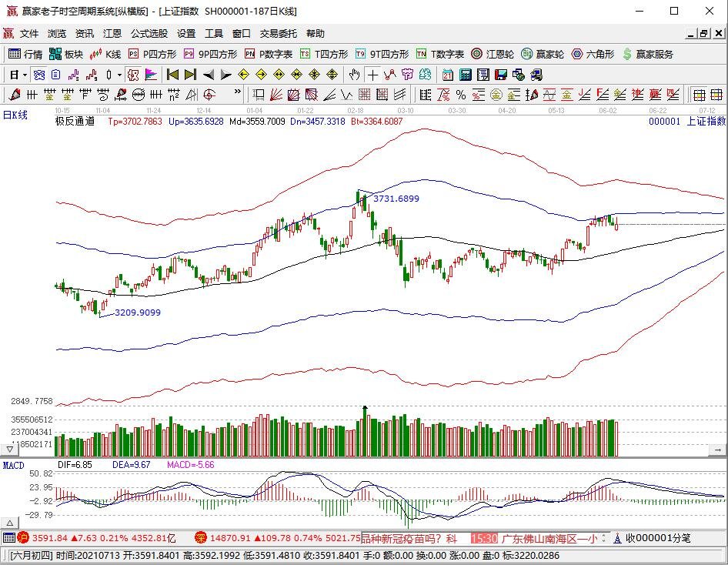Viewport: 728px width, 565px height.
Task: Select the hand pan tool
Action: [354, 75]
